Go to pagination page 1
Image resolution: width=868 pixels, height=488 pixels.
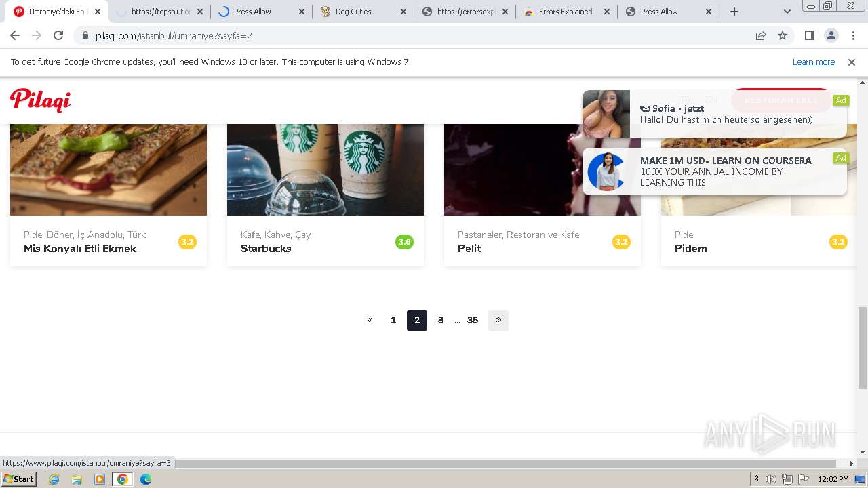pos(393,320)
